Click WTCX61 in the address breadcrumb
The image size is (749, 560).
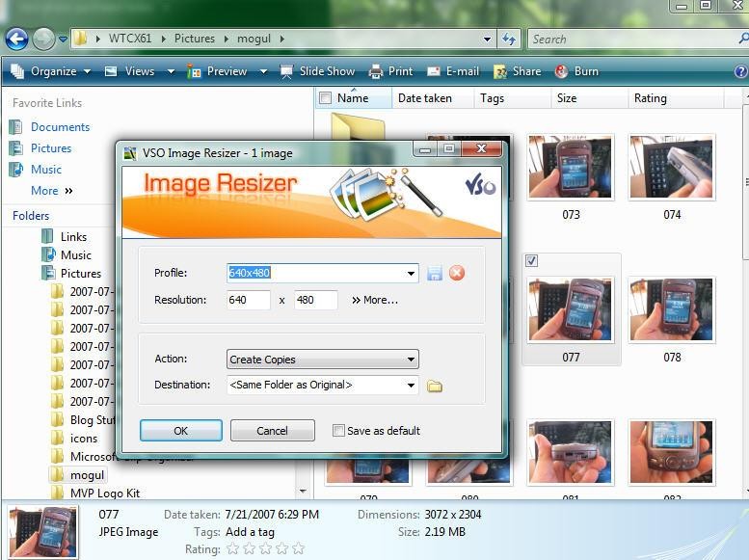click(x=129, y=39)
